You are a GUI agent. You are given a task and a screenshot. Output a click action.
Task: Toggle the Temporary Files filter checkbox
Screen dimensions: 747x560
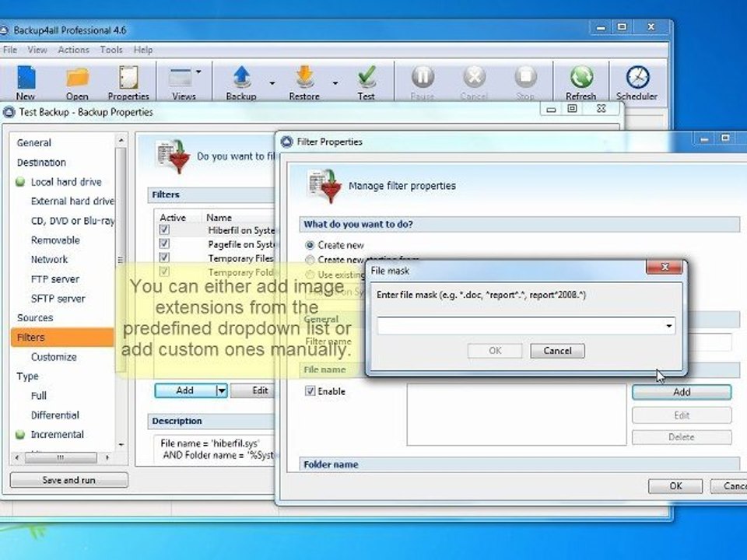[164, 257]
